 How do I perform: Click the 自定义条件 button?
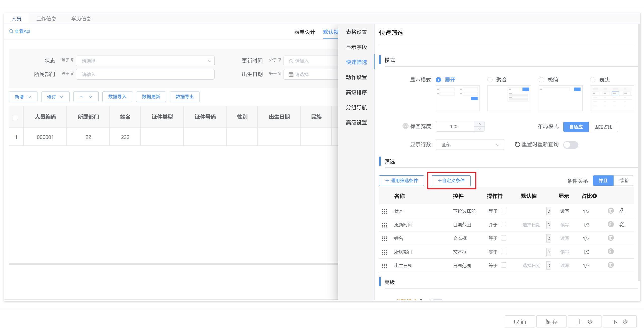(451, 180)
